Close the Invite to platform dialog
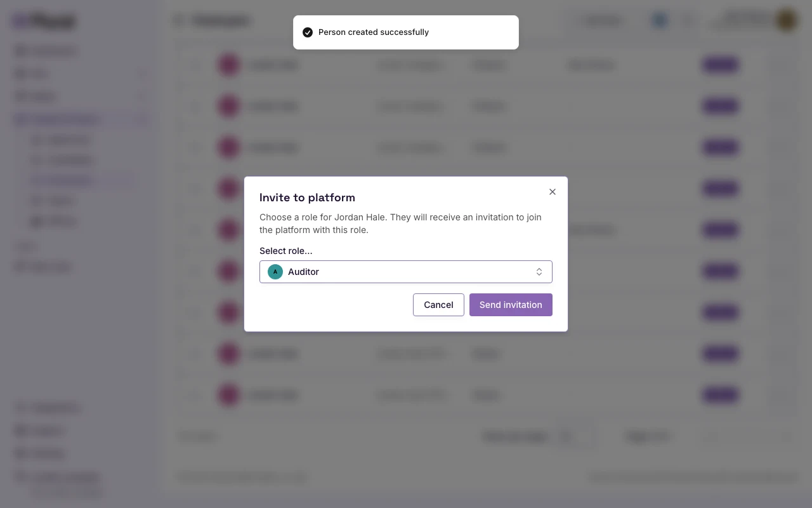The image size is (812, 508). coord(553,192)
